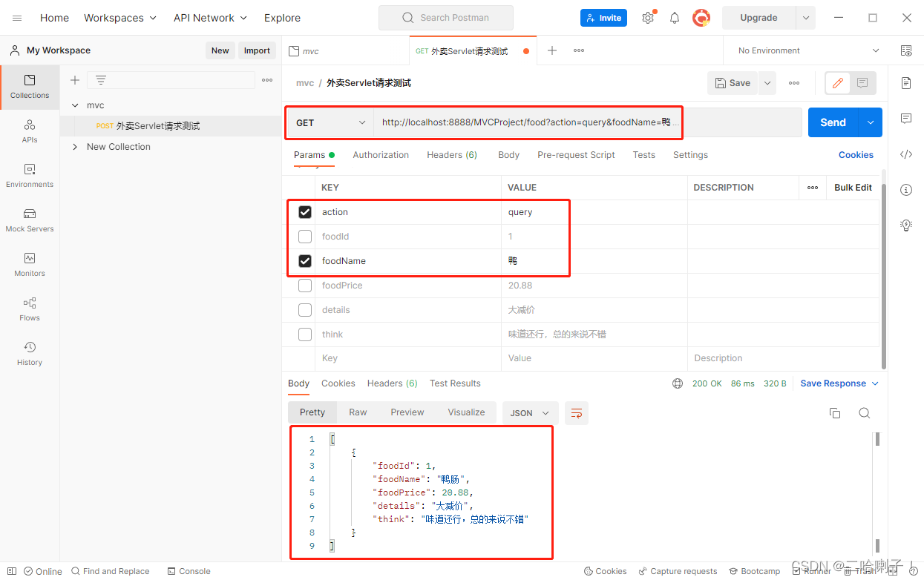Image resolution: width=924 pixels, height=580 pixels.
Task: Click the Invite button
Action: pyautogui.click(x=603, y=18)
